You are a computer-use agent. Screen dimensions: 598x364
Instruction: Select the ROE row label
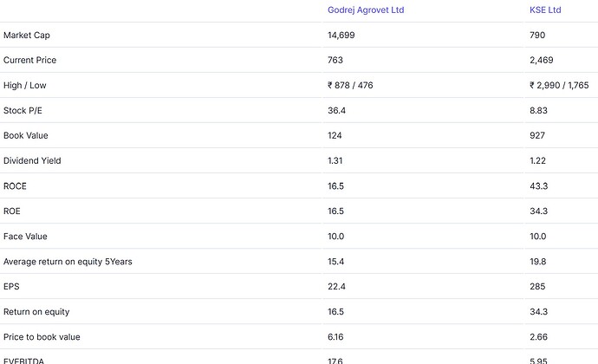[12, 211]
